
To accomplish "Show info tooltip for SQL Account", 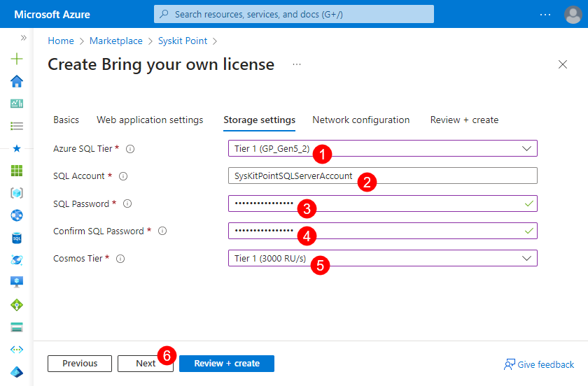I will click(123, 176).
